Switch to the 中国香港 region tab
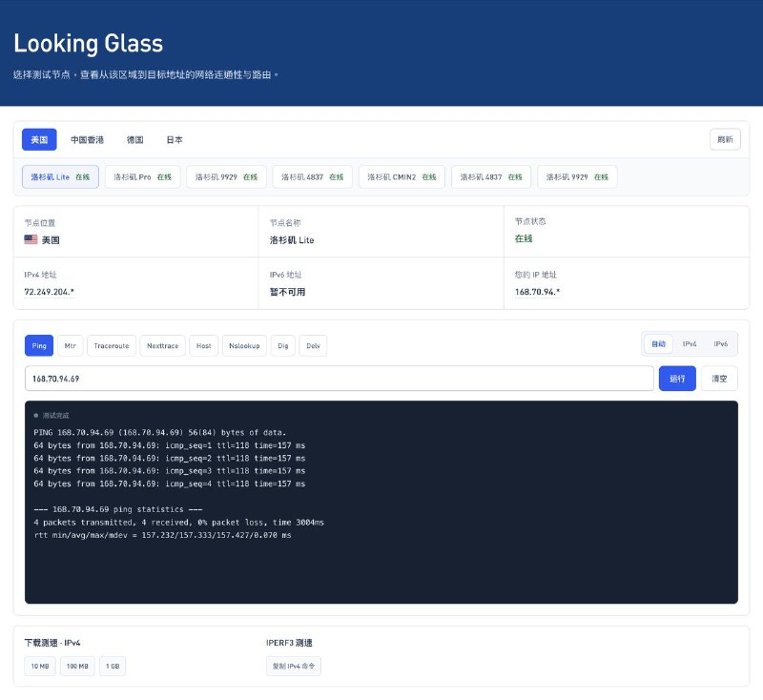763x700 pixels. point(87,139)
